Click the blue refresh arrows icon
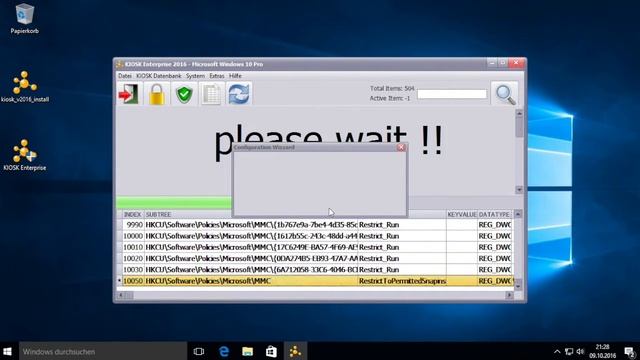640x360 pixels. click(x=239, y=93)
